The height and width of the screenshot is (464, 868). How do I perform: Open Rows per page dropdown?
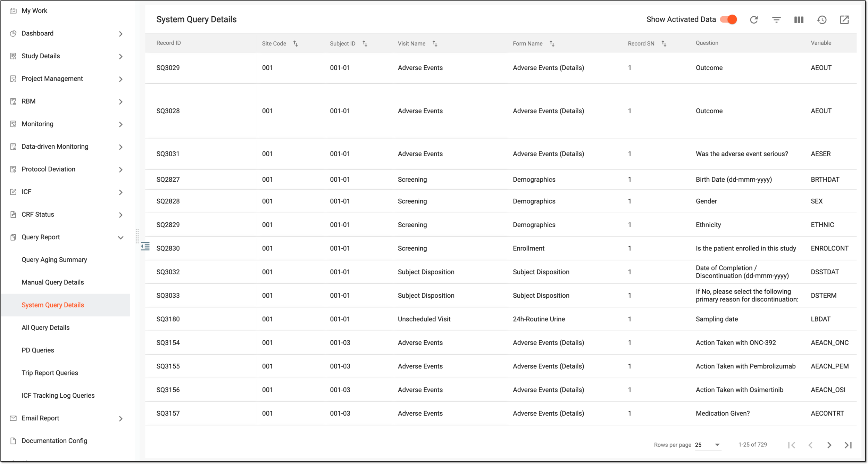[708, 445]
